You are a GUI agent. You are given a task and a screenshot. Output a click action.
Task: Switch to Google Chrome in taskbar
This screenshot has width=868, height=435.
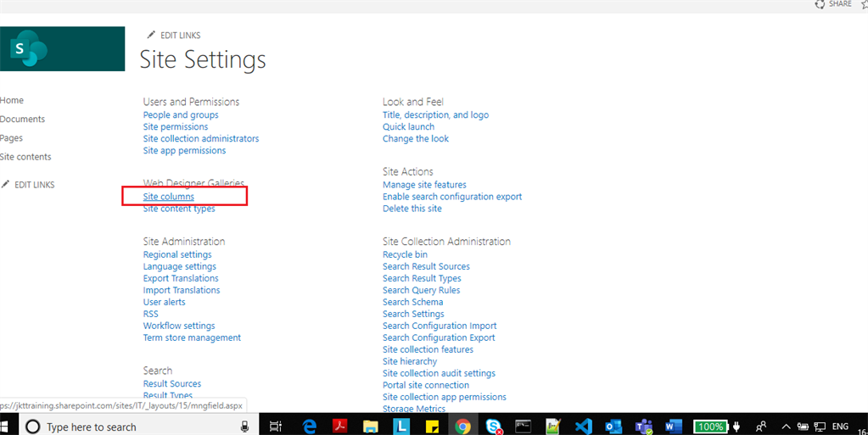point(462,427)
